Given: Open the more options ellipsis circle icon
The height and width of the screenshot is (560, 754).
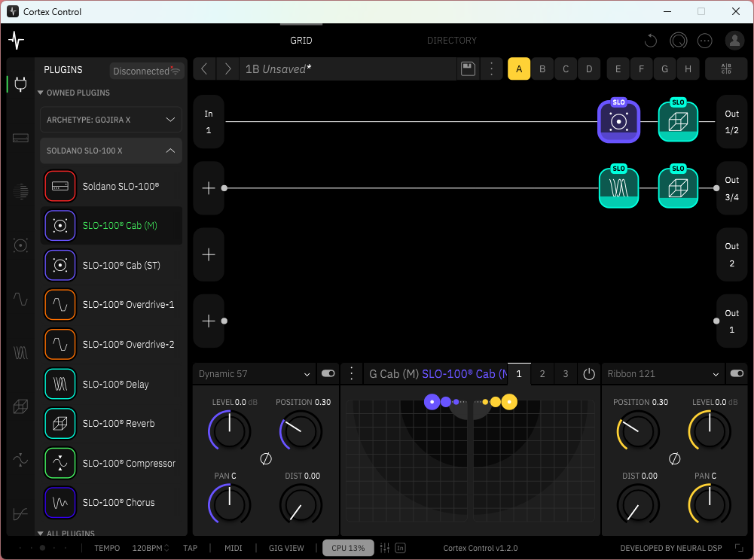Looking at the screenshot, I should click(x=704, y=41).
